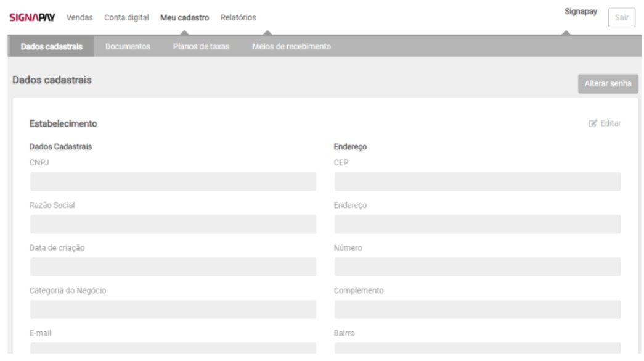
Task: Click the Data de criação field
Action: 173,267
